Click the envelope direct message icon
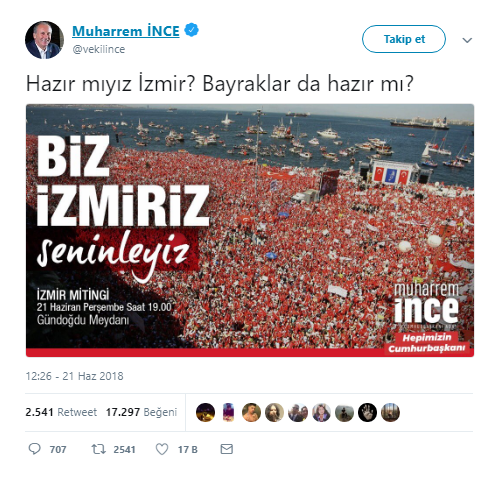Viewport: 497px width, 480px height. 227,449
